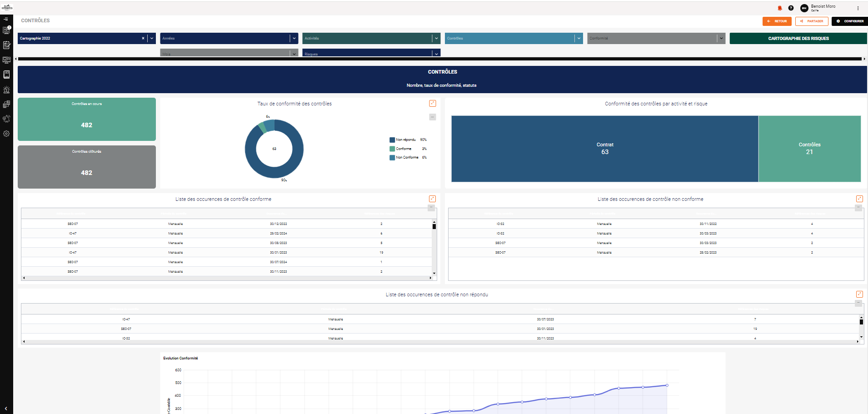Open the Activités filter dropdown
The height and width of the screenshot is (414, 868).
371,38
